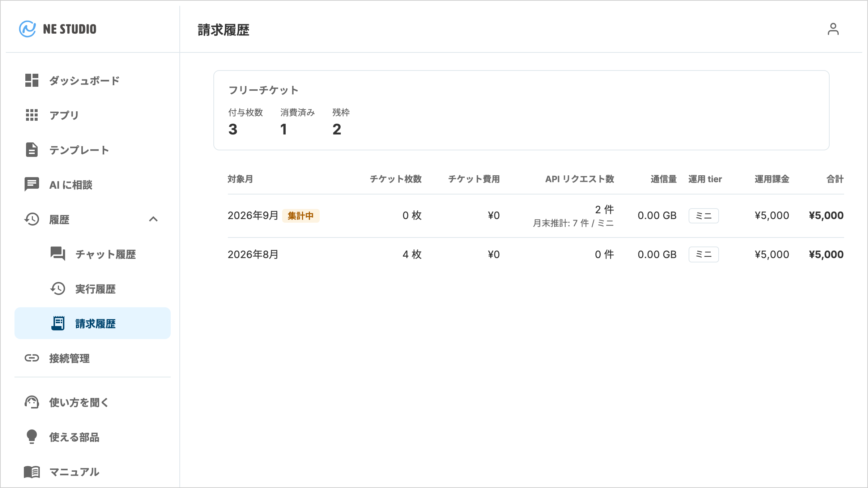Open マニュアル sidebar item
This screenshot has width=868, height=488.
93,472
